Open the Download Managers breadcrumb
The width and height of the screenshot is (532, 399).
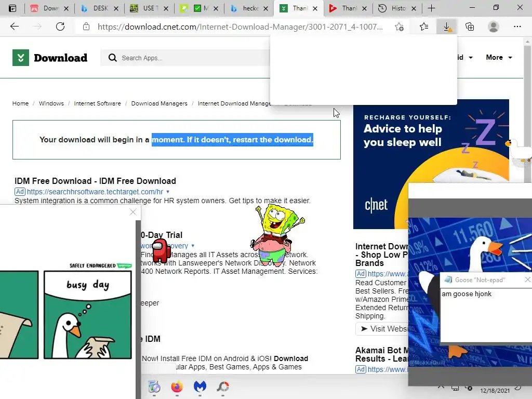click(159, 103)
